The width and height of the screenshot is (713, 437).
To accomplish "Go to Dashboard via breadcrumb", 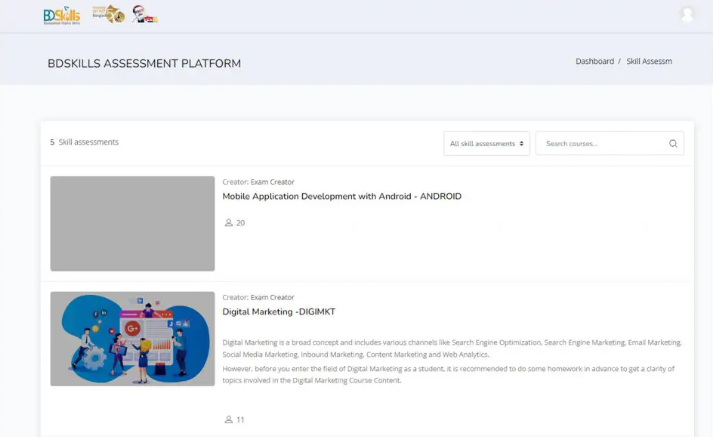I will [594, 62].
